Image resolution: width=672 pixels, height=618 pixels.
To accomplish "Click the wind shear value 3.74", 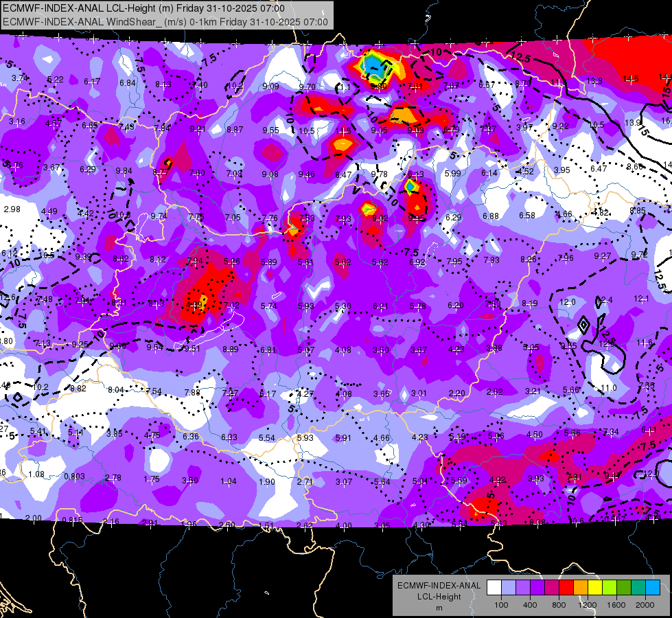I will click(20, 78).
